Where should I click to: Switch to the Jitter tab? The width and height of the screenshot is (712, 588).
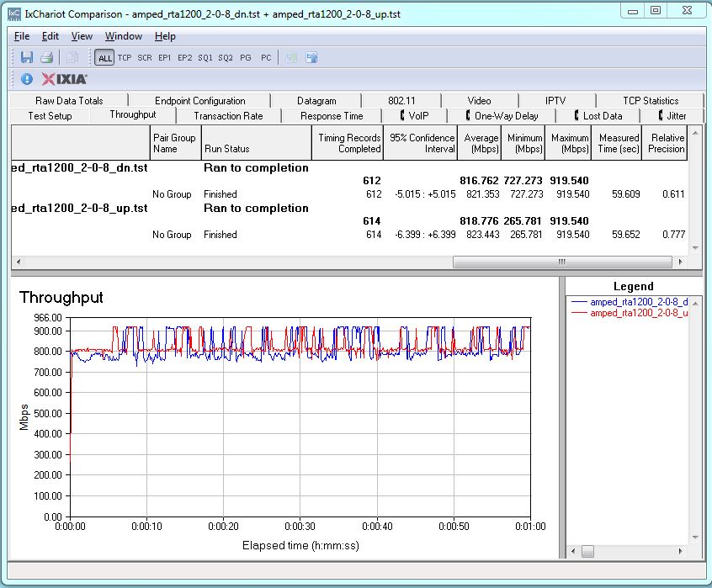[672, 116]
